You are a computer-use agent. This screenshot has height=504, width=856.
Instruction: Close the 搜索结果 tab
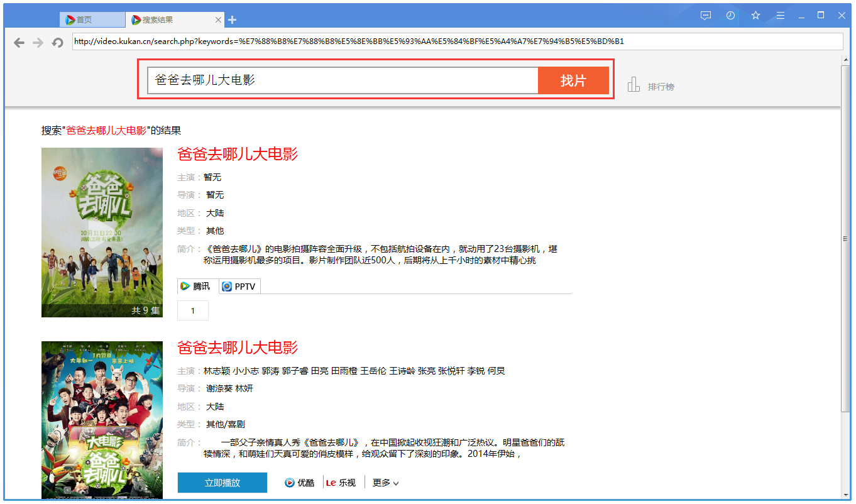click(x=219, y=20)
